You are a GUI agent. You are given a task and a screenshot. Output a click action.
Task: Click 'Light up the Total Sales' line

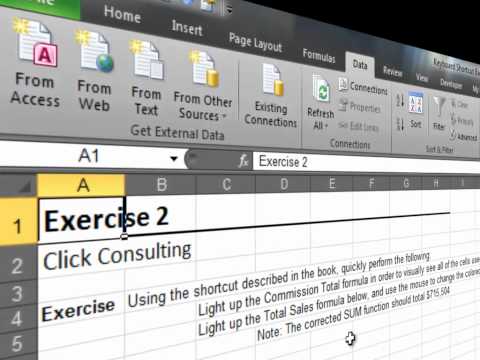tap(338, 304)
